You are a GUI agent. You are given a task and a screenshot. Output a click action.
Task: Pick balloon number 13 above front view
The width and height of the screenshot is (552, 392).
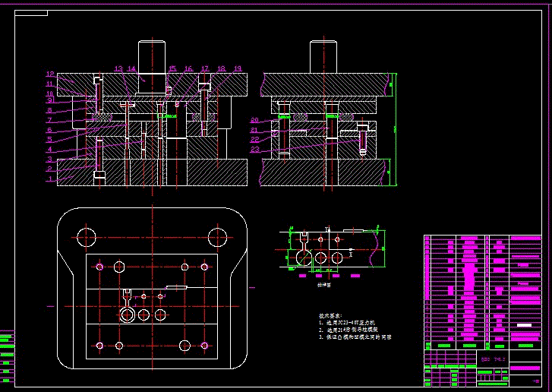click(x=118, y=68)
